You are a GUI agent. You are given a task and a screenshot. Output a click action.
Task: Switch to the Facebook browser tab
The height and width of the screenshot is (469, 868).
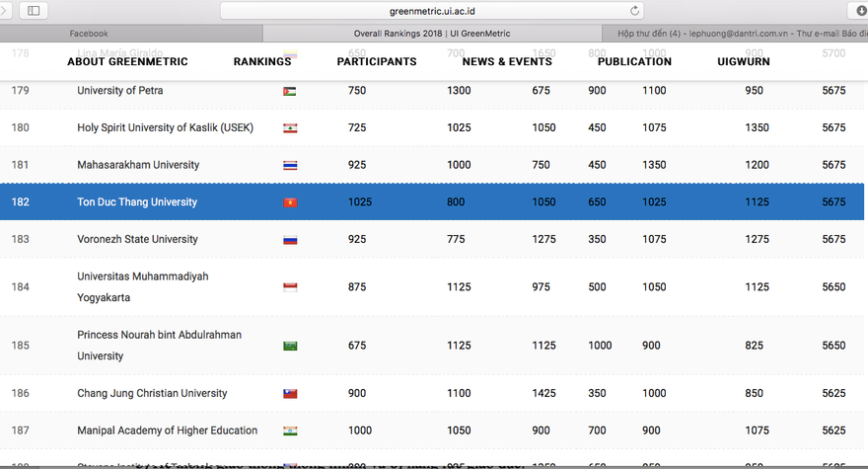89,34
